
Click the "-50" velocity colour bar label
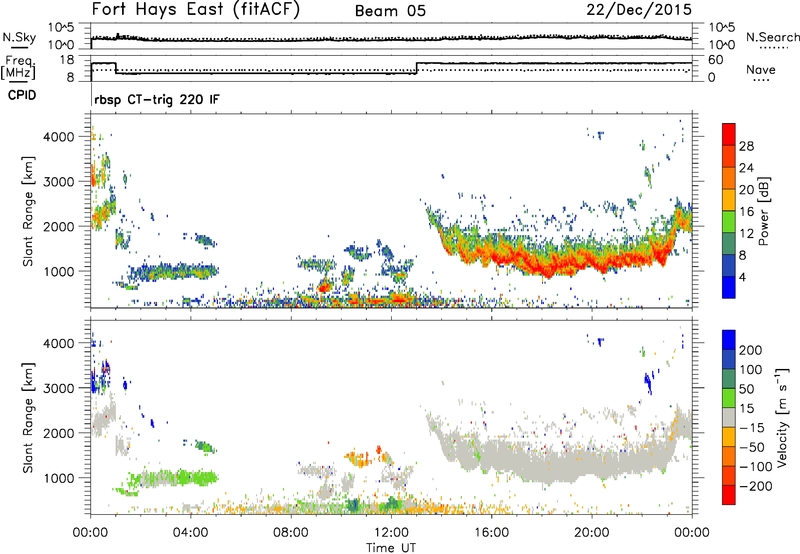point(752,447)
